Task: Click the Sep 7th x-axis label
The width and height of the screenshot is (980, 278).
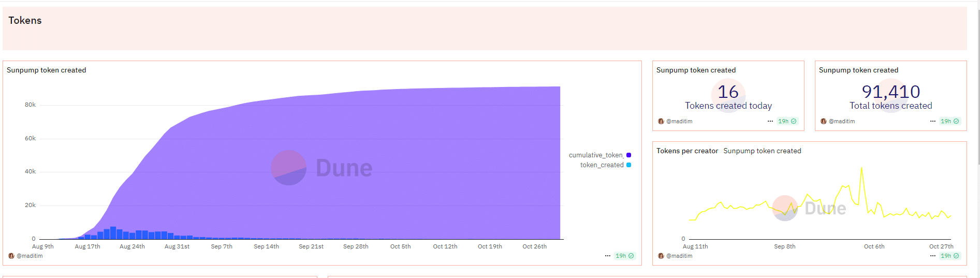Action: 222,246
